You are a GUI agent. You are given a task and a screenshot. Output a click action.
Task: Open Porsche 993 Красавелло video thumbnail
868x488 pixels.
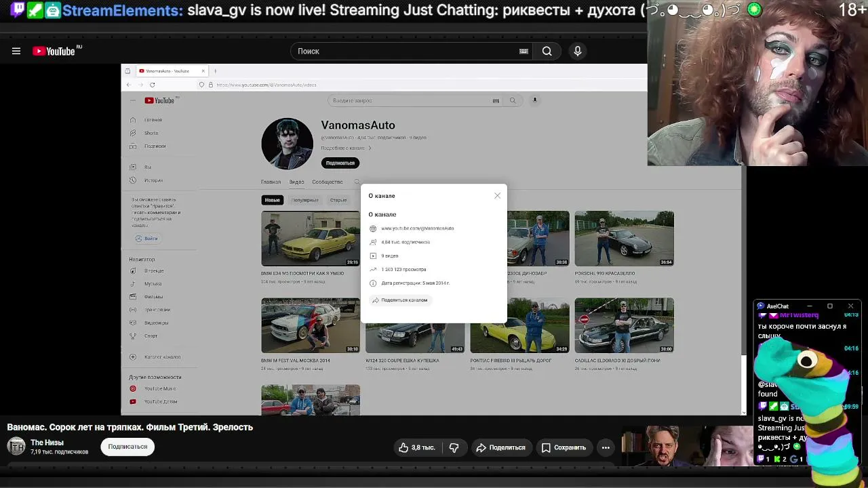tap(624, 239)
